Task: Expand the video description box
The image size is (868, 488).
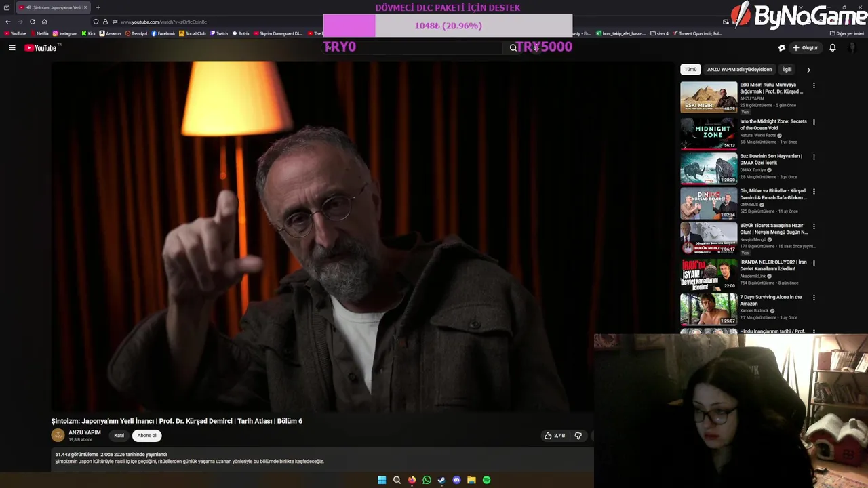Action: click(323, 459)
